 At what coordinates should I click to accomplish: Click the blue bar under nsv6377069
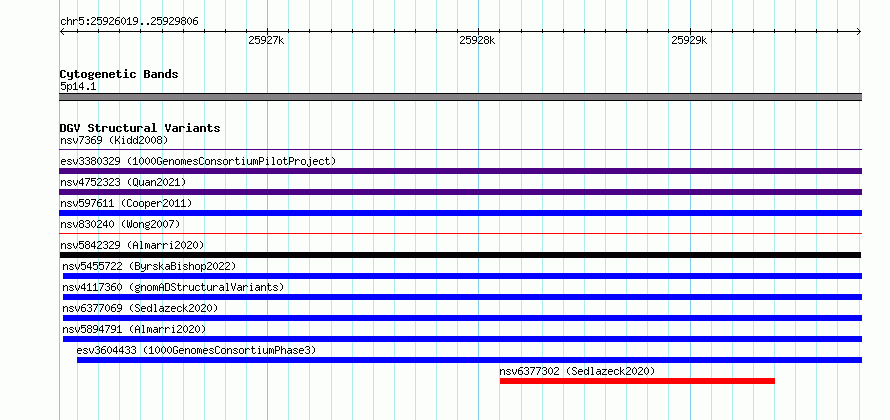[x=462, y=318]
